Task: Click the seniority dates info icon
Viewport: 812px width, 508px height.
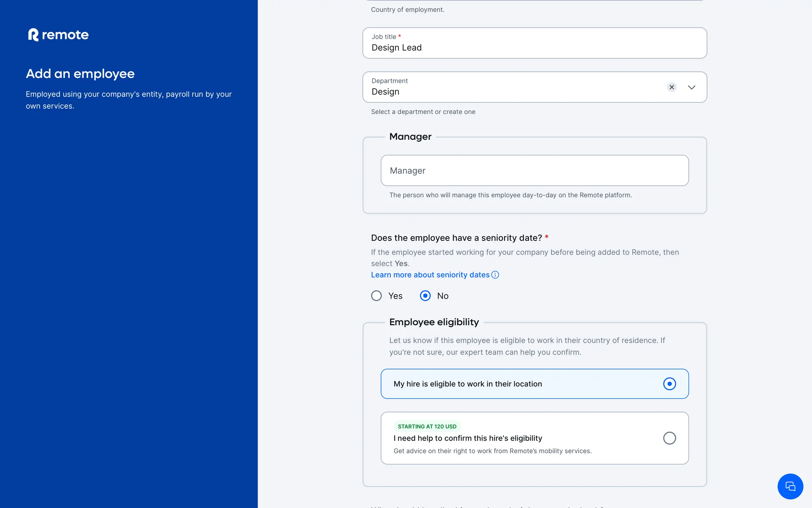Action: [495, 275]
